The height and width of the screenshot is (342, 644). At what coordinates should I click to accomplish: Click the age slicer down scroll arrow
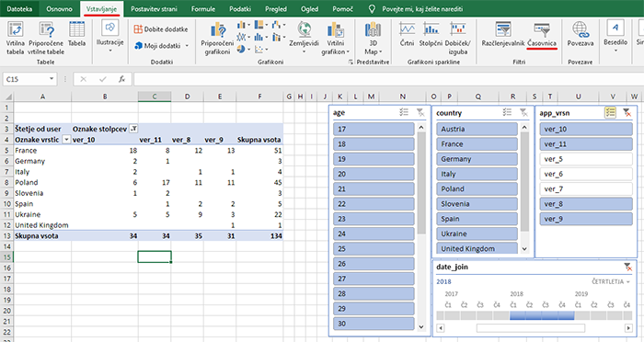tap(421, 326)
